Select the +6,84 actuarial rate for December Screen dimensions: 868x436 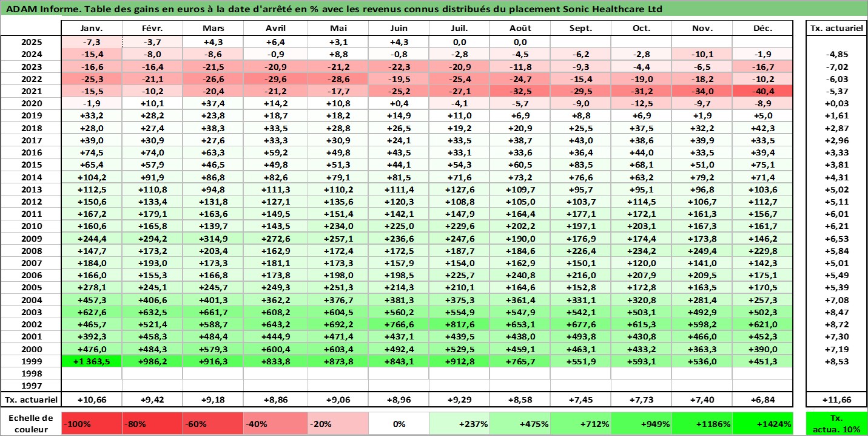click(x=763, y=400)
